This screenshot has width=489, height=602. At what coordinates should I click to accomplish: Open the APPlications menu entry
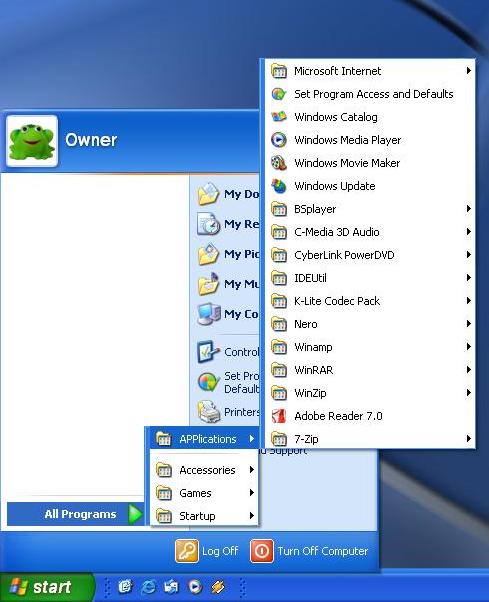[204, 438]
